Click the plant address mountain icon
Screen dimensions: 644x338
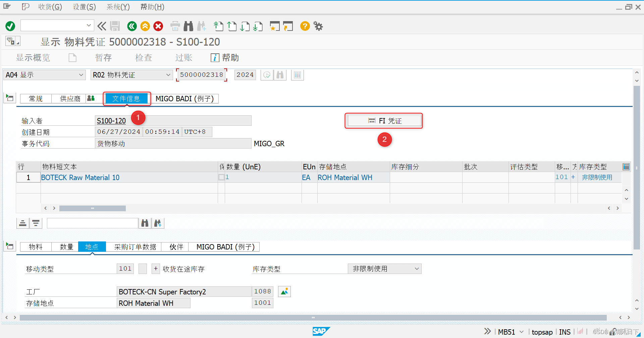(x=284, y=291)
